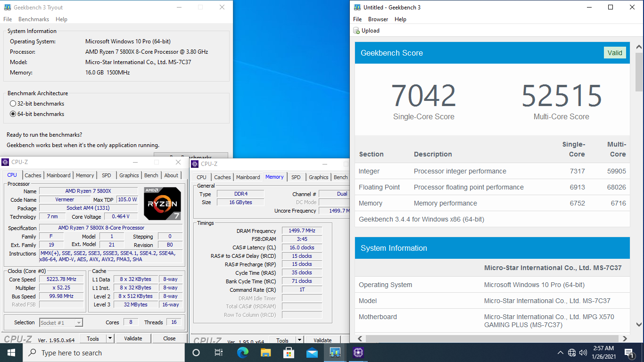This screenshot has height=362, width=644.
Task: Open notification center icon
Action: [x=628, y=353]
